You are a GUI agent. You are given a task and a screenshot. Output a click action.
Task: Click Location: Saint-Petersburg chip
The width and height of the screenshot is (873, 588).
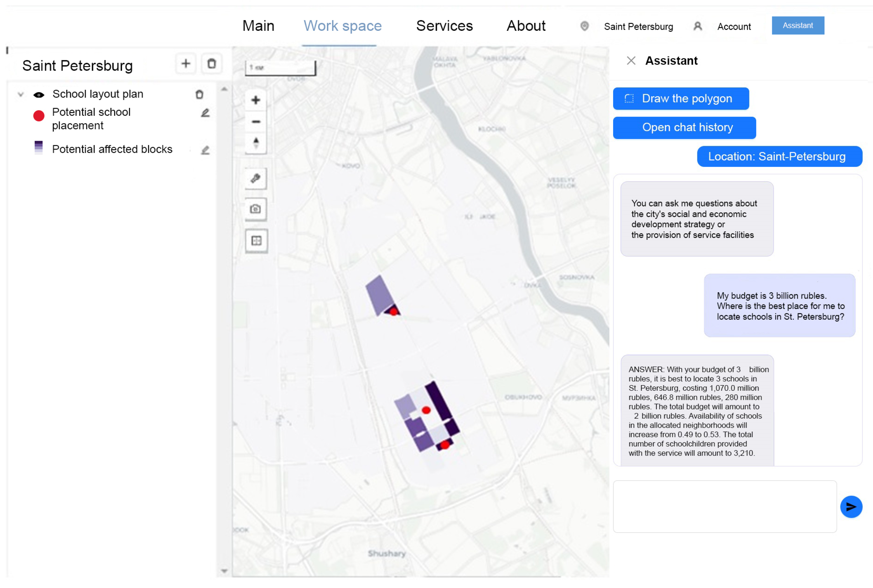pyautogui.click(x=779, y=156)
